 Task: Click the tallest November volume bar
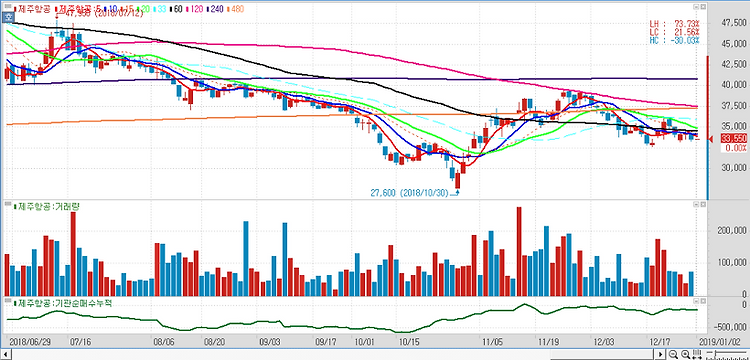point(519,251)
